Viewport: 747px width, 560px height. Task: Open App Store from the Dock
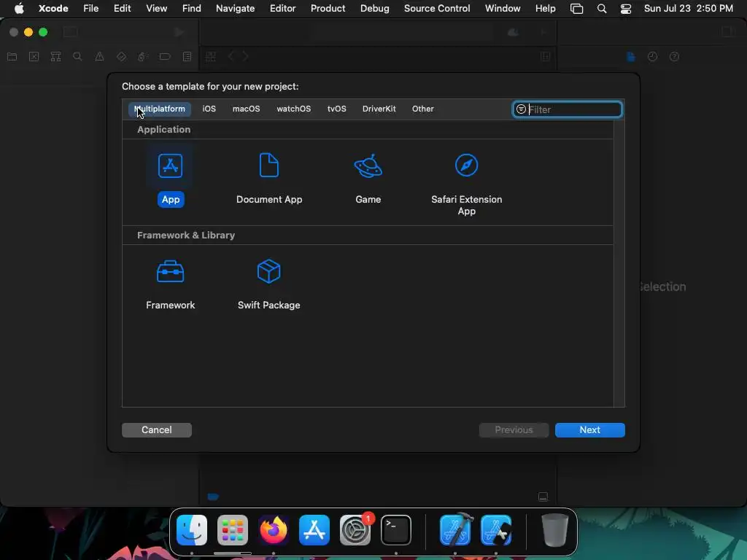tap(314, 529)
